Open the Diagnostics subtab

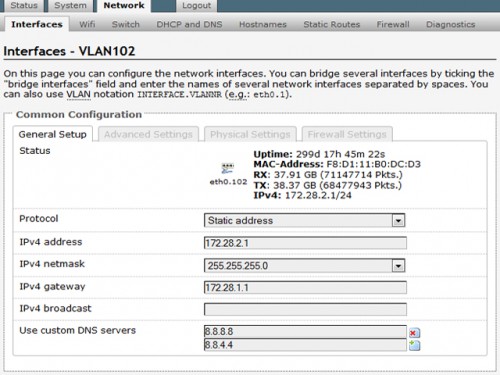tap(450, 24)
